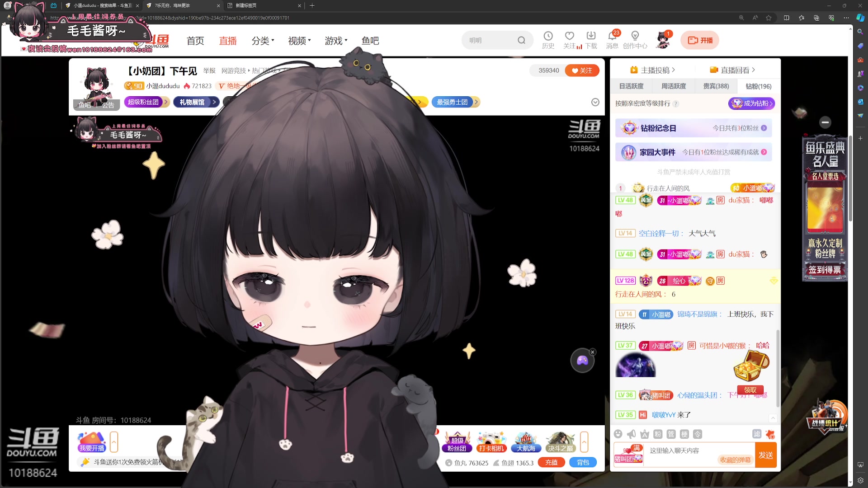Click the 关注 follow button for streamer
Viewport: 868px width, 488px height.
[x=582, y=70]
